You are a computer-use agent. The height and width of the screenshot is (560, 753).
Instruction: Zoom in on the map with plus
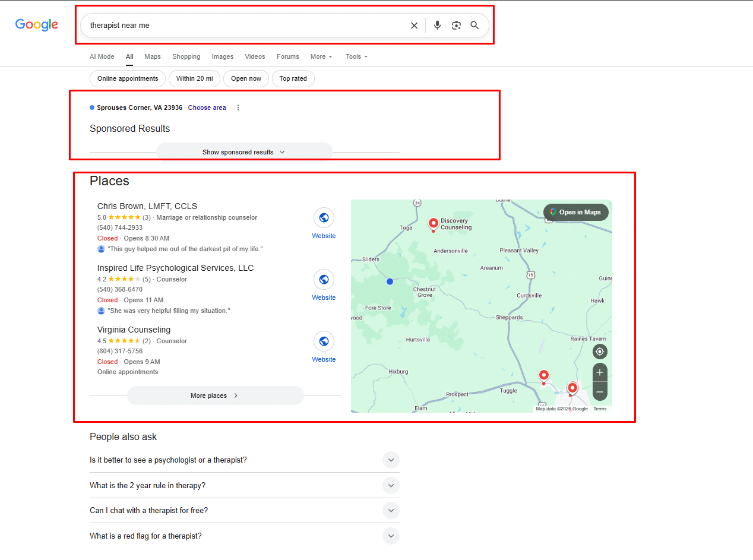[600, 372]
